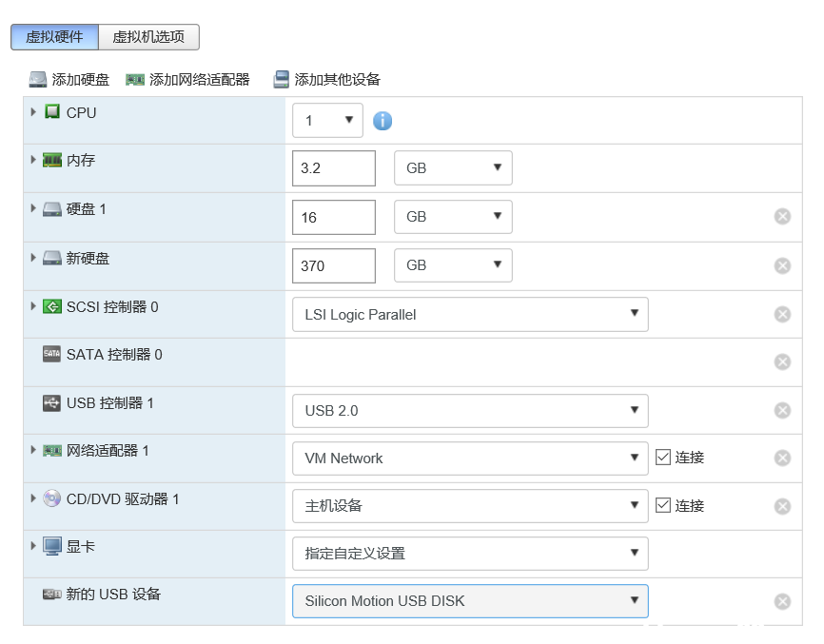
Task: Remove 硬盘 1 with its delete icon
Action: click(x=782, y=217)
